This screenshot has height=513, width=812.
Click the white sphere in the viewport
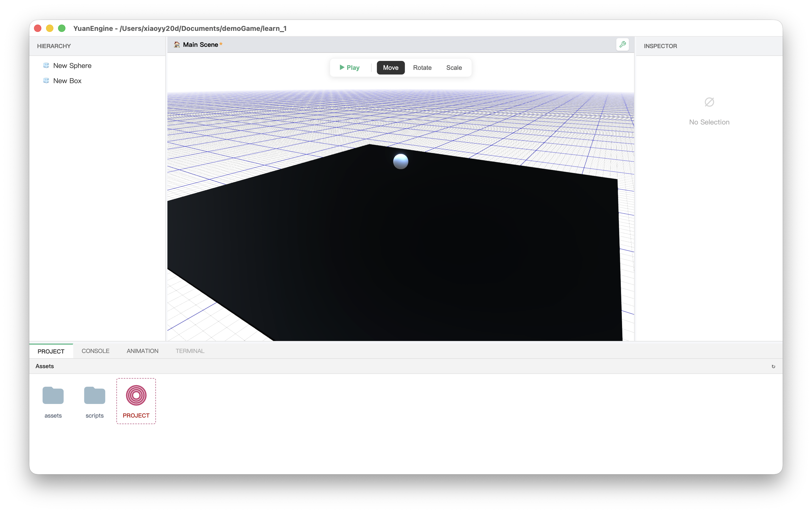[401, 161]
